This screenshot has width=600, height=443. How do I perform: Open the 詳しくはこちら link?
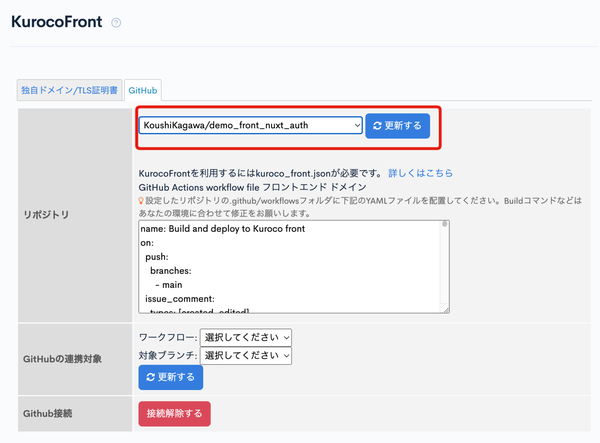coord(421,173)
